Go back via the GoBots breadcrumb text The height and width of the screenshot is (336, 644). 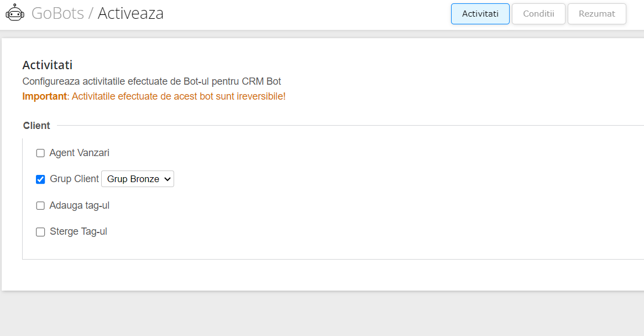coord(57,13)
